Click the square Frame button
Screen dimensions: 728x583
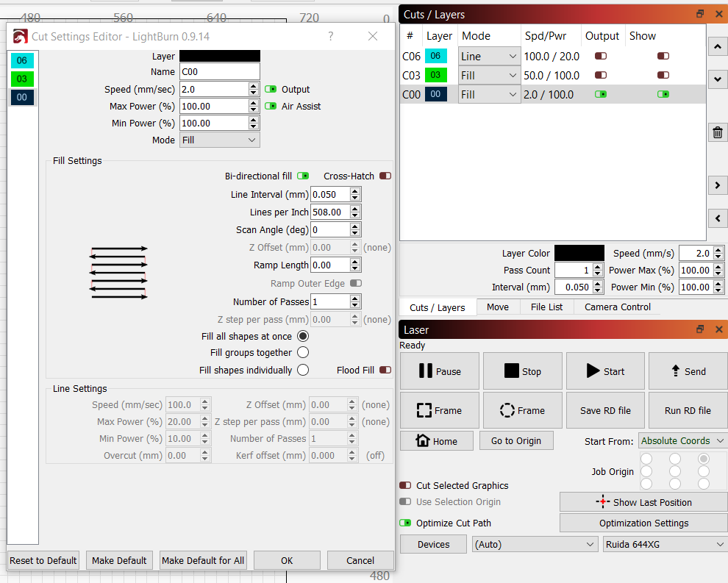[439, 410]
